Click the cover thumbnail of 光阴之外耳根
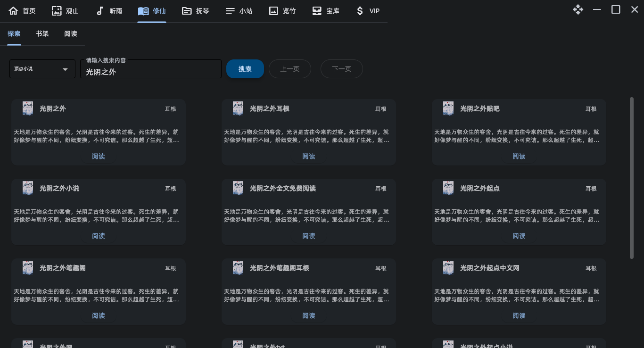Screen dimensions: 644x348 (x=238, y=108)
